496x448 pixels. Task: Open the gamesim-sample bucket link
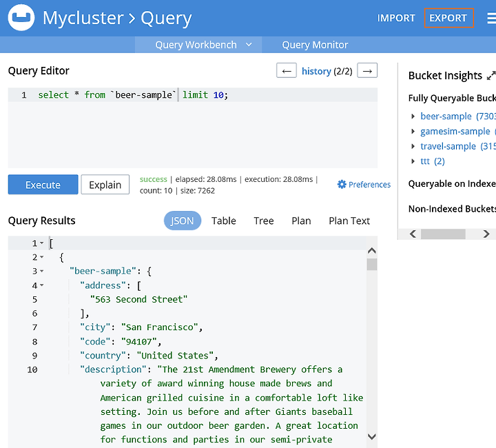click(x=455, y=132)
